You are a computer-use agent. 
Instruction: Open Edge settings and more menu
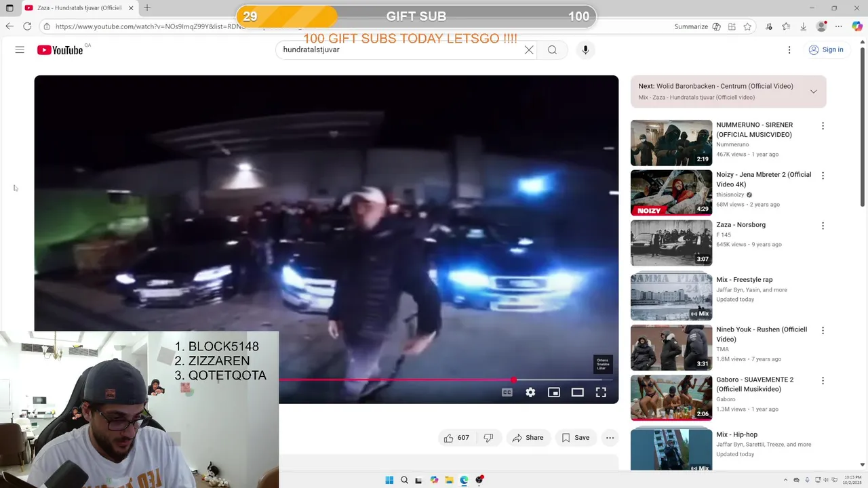tap(839, 26)
